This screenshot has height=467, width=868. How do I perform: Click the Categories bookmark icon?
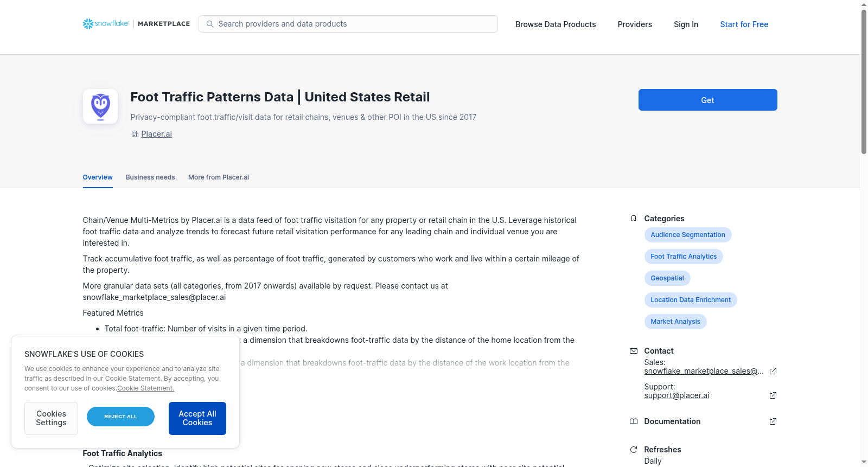pos(634,219)
